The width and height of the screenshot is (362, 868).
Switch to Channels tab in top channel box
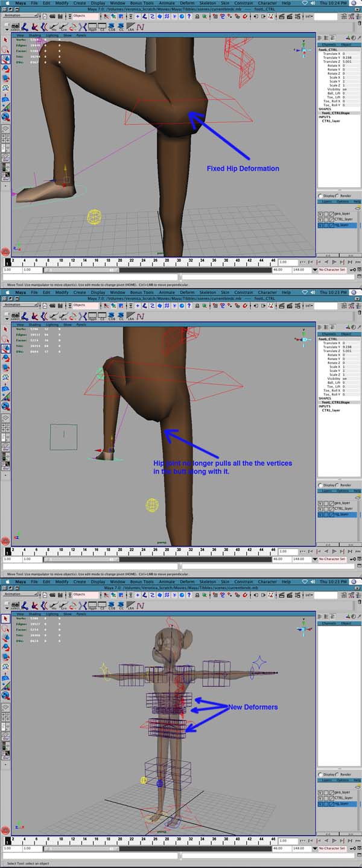coord(329,45)
